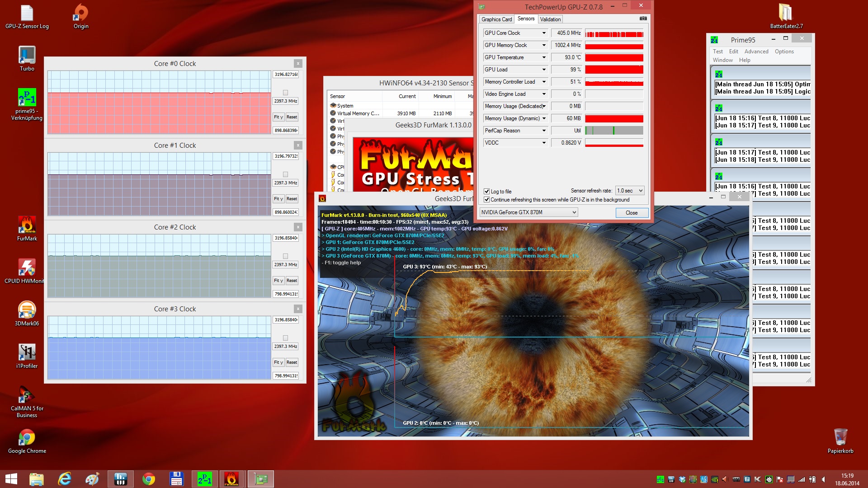Click Reset in Core #0 Clock
This screenshot has width=868, height=488.
pyautogui.click(x=292, y=117)
